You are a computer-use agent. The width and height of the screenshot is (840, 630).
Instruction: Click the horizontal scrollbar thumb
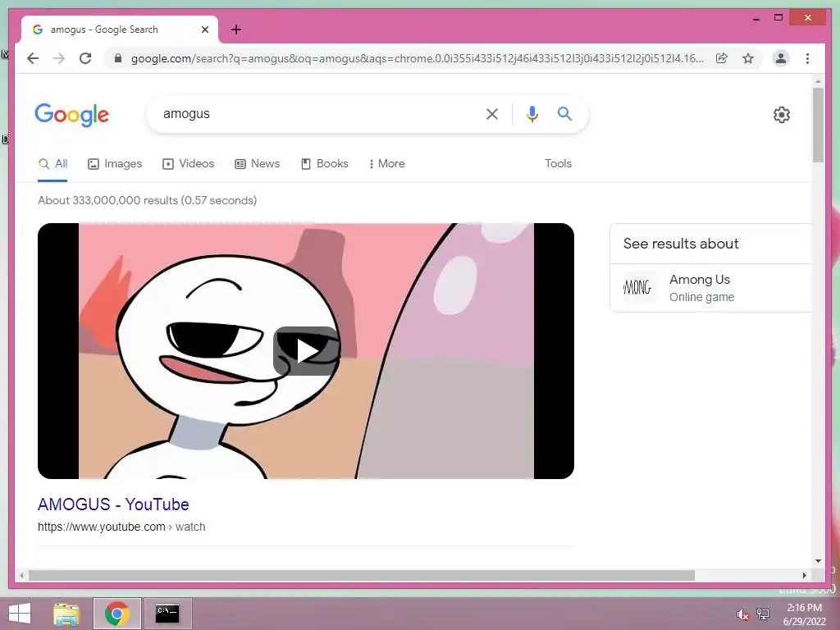(x=362, y=575)
